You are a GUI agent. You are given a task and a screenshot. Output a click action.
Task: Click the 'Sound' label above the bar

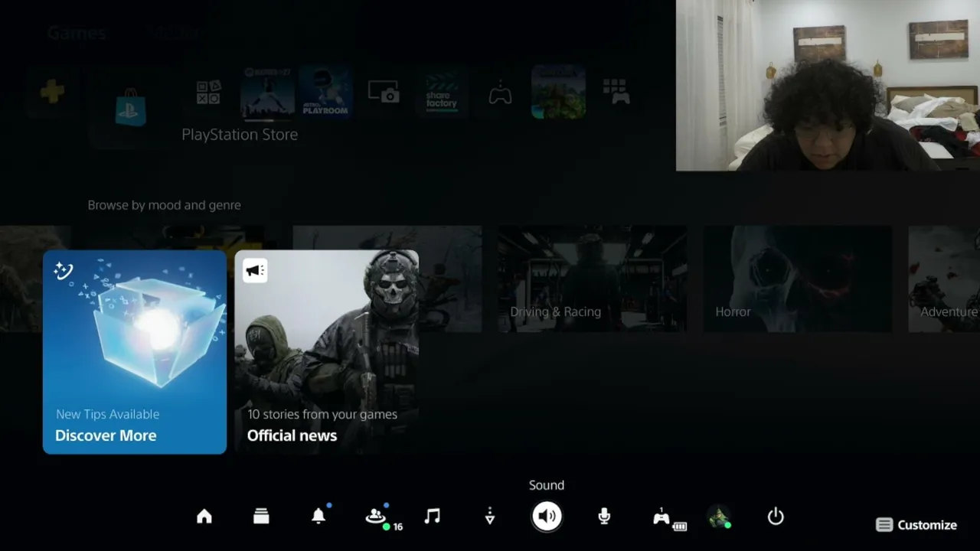pos(547,485)
